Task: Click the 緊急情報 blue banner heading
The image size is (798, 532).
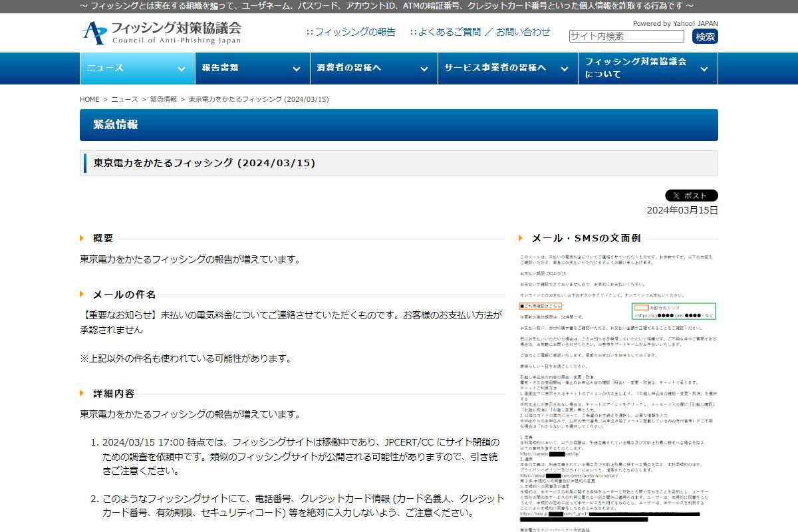Action: (x=399, y=125)
